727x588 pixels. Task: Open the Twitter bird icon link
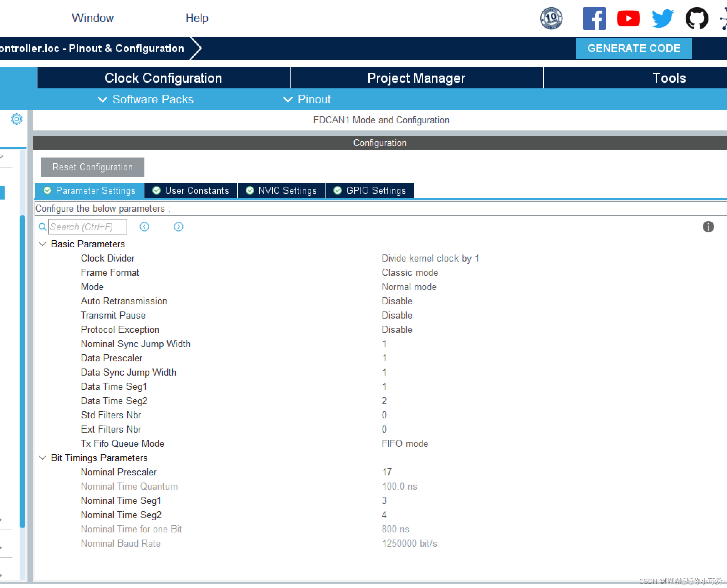tap(662, 19)
